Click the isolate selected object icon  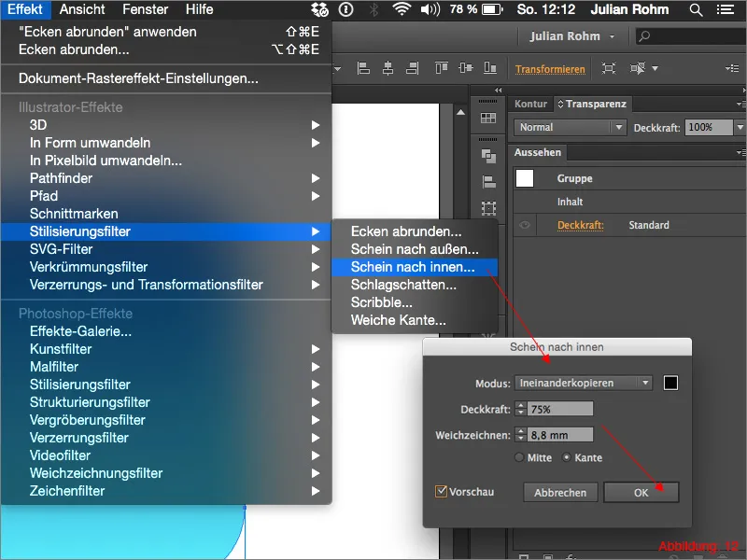[x=609, y=68]
